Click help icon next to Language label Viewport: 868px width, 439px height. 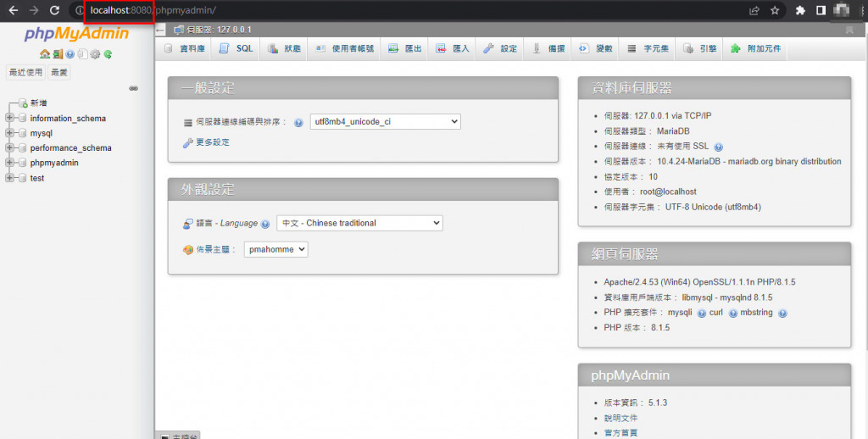point(265,225)
